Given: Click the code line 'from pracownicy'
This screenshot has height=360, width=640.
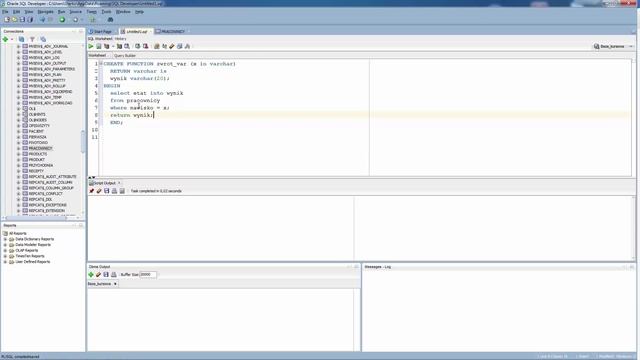Looking at the screenshot, I should click(x=135, y=100).
